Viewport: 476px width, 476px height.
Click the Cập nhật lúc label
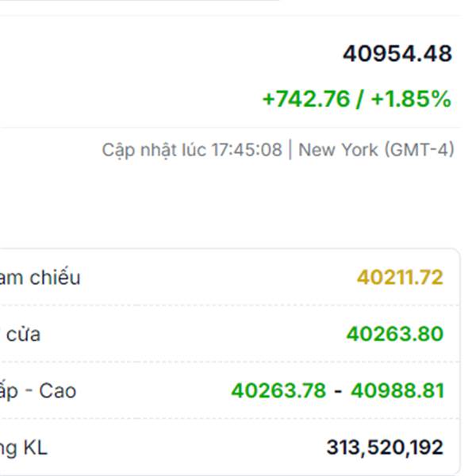[155, 150]
